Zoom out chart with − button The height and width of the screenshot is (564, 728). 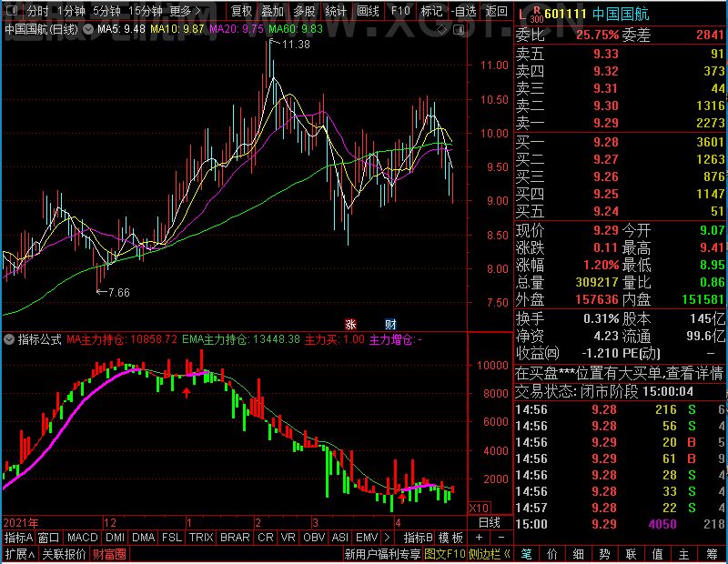pyautogui.click(x=501, y=537)
